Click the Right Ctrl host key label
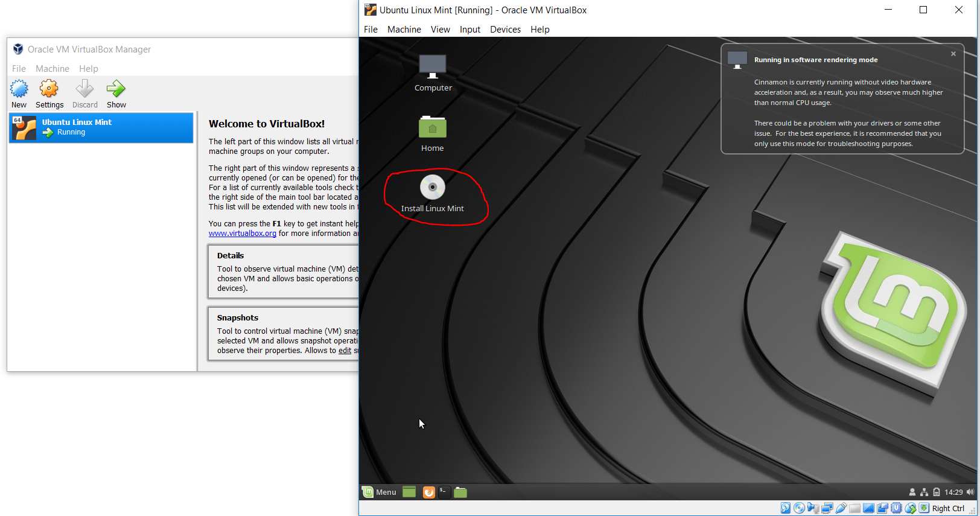 tap(948, 508)
